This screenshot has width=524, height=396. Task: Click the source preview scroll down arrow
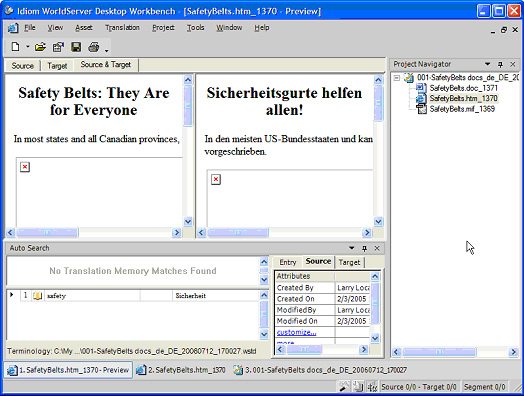[188, 221]
